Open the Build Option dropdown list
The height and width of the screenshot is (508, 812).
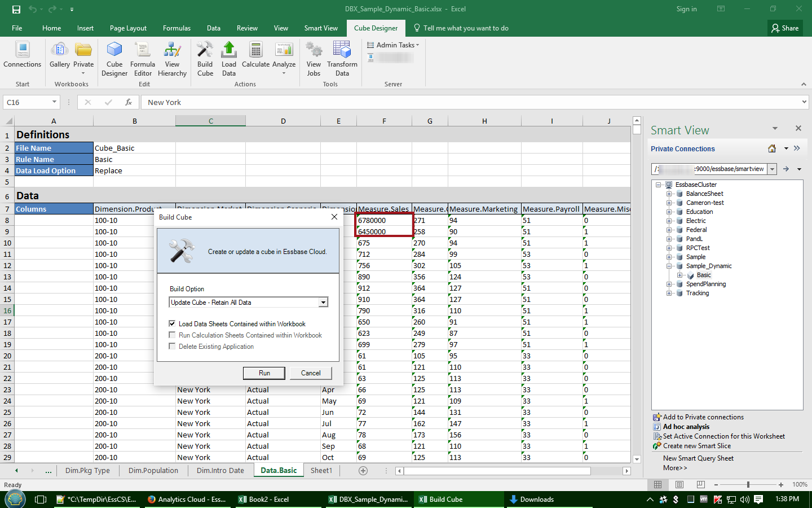(323, 303)
